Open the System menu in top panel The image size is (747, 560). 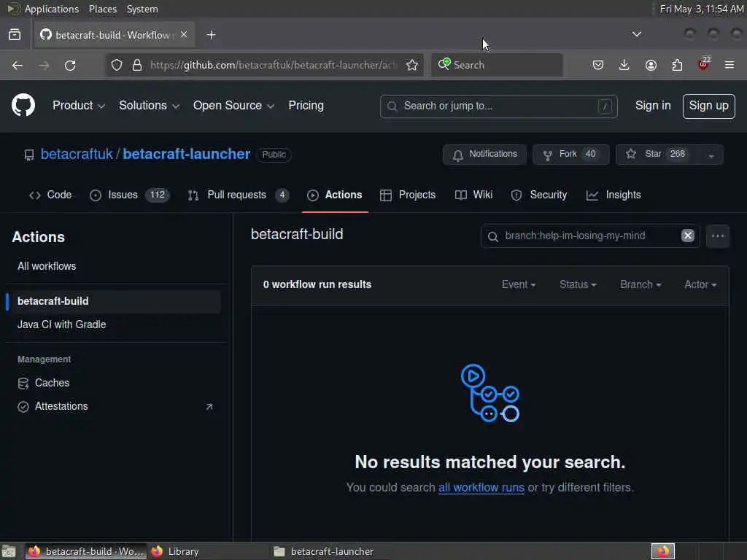click(142, 9)
